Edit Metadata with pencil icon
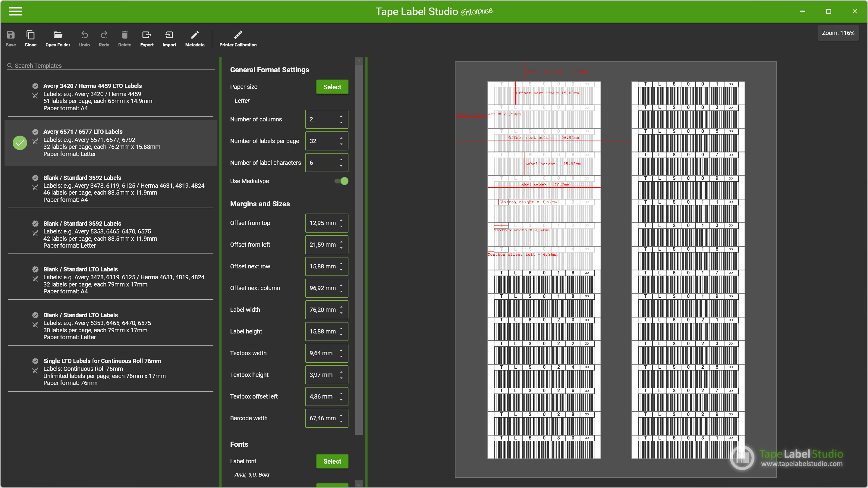This screenshot has width=868, height=488. (x=195, y=39)
